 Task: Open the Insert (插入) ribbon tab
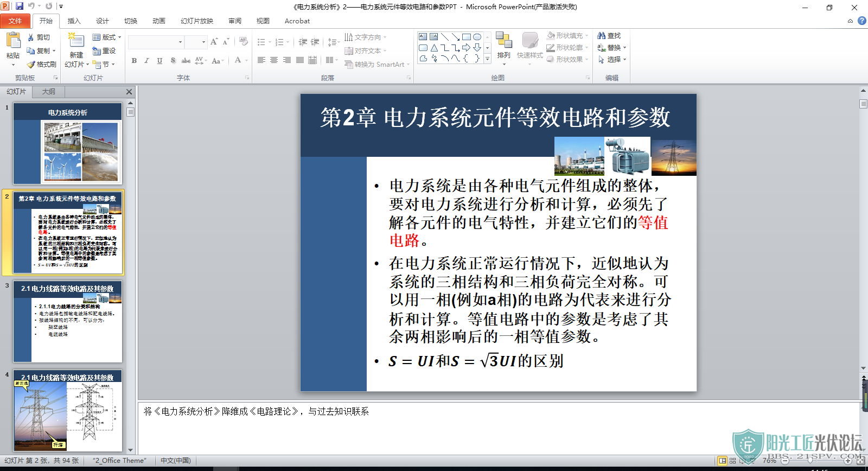tap(74, 21)
